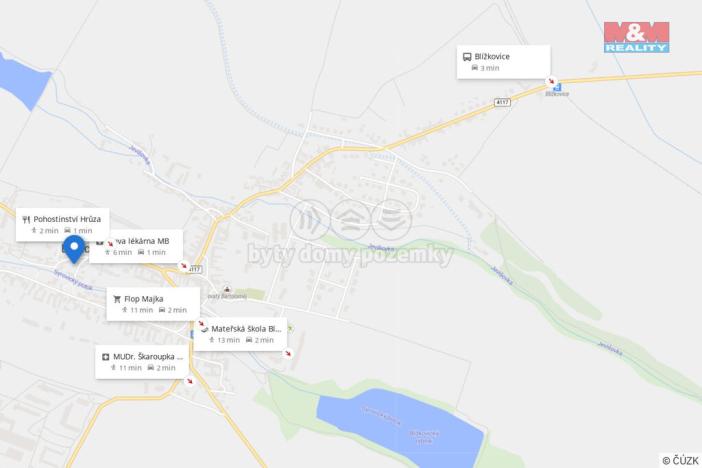Click the church icon at svatý Bartoloměj
Image resolution: width=702 pixels, height=468 pixels.
pos(227,289)
